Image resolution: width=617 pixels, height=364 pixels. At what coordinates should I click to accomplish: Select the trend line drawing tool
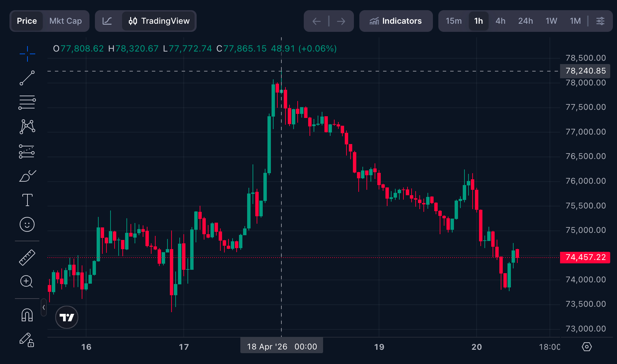[27, 78]
